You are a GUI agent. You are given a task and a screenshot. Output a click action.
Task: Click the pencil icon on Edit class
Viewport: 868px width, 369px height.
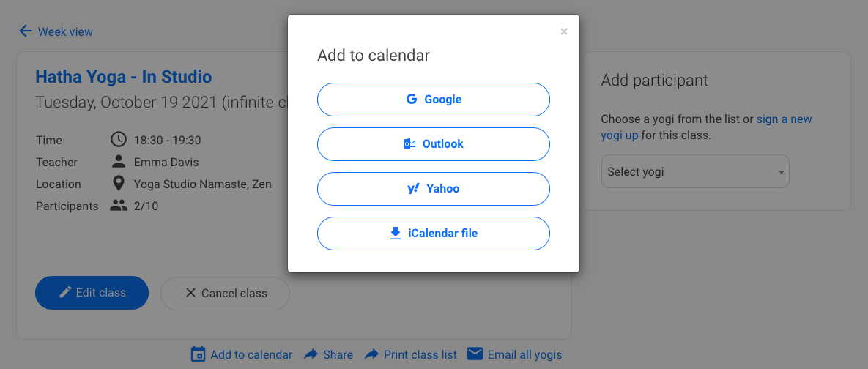point(65,292)
